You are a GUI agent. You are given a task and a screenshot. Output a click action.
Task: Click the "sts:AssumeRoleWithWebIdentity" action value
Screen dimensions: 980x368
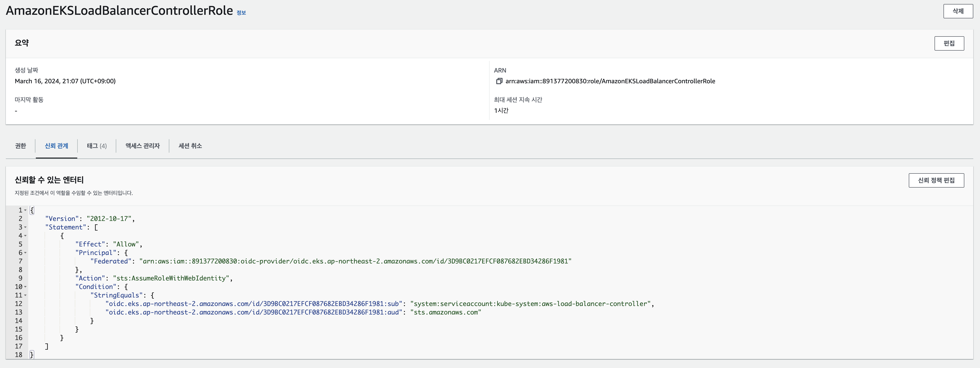click(x=171, y=278)
